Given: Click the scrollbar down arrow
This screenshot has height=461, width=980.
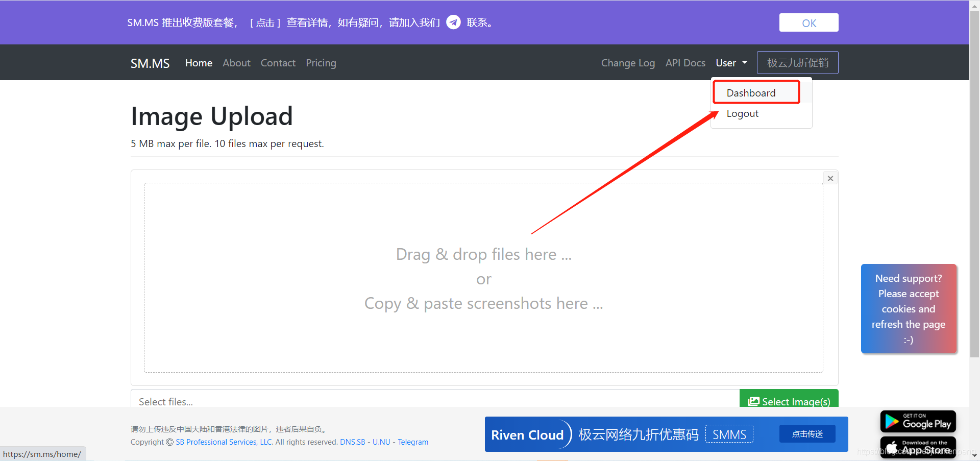Looking at the screenshot, I should pyautogui.click(x=974, y=455).
